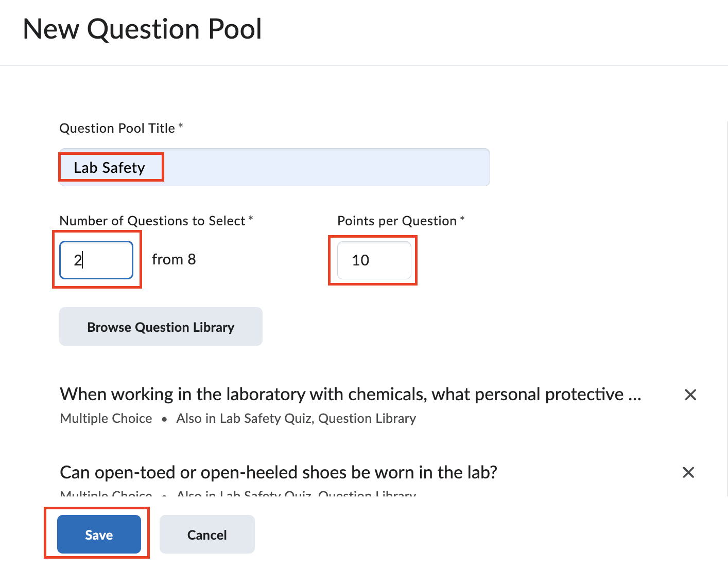Remove the laboratory chemicals question with X
Viewport: 728px width, 570px height.
(x=690, y=395)
